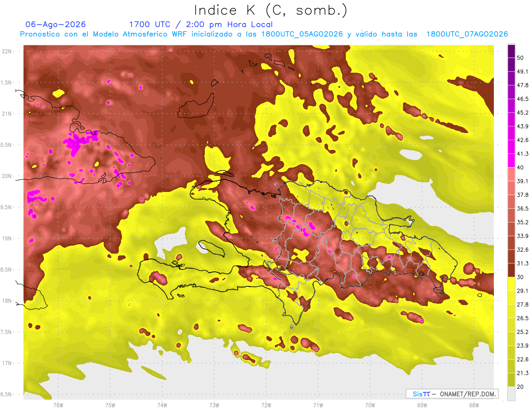Select the "18N" latitude label
The height and width of the screenshot is (411, 532).
click(x=7, y=301)
